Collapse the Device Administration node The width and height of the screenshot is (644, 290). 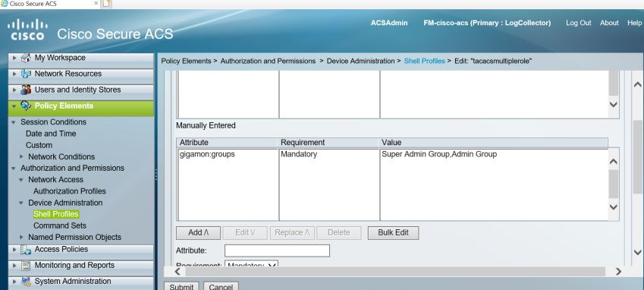pyautogui.click(x=21, y=203)
